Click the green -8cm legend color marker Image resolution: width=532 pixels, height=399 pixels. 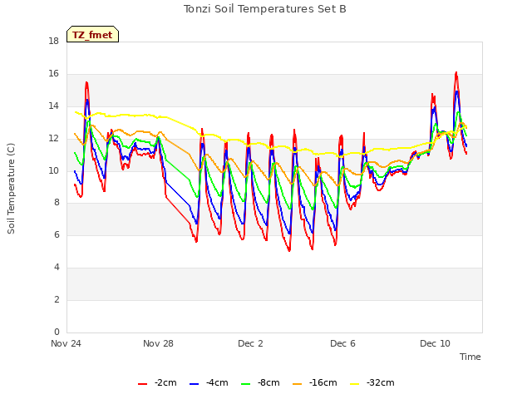point(246,384)
